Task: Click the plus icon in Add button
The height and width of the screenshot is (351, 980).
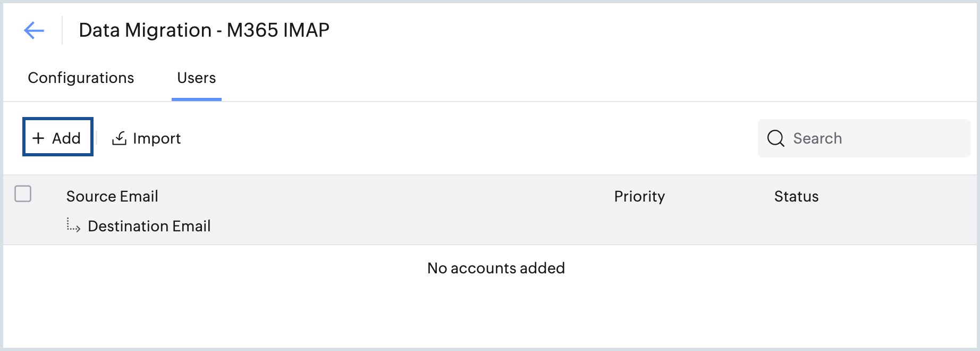Action: coord(38,138)
